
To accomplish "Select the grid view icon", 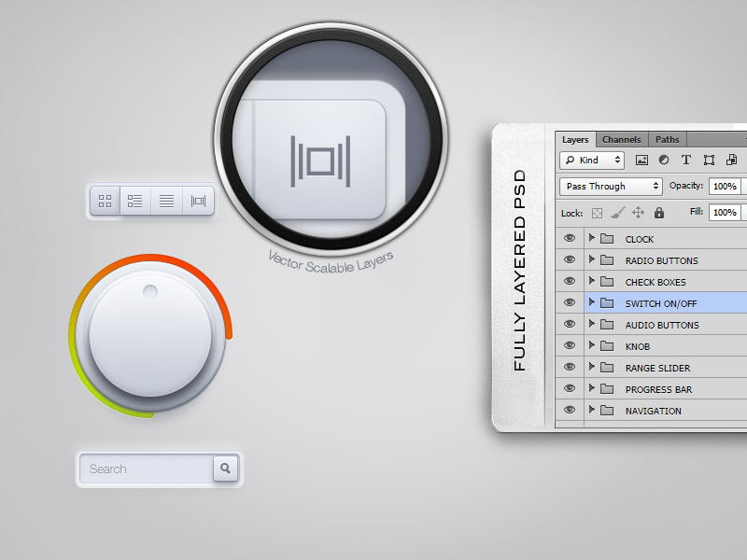I will pyautogui.click(x=105, y=201).
